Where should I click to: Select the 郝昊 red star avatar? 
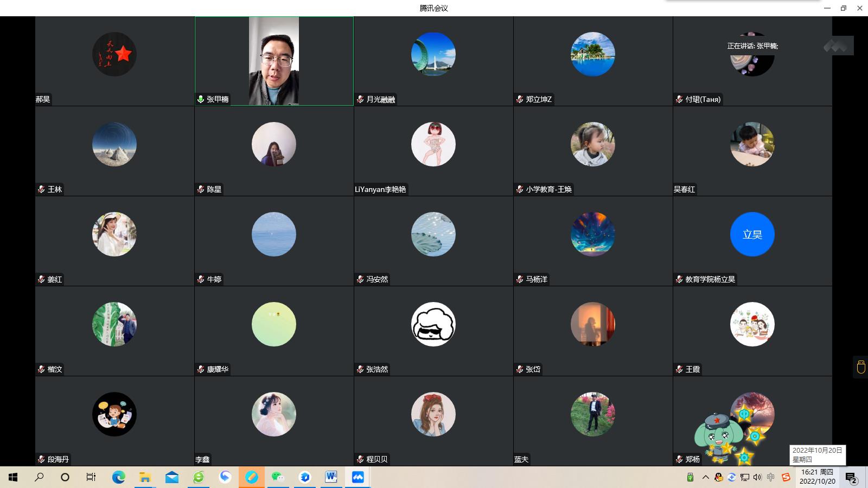pos(114,54)
